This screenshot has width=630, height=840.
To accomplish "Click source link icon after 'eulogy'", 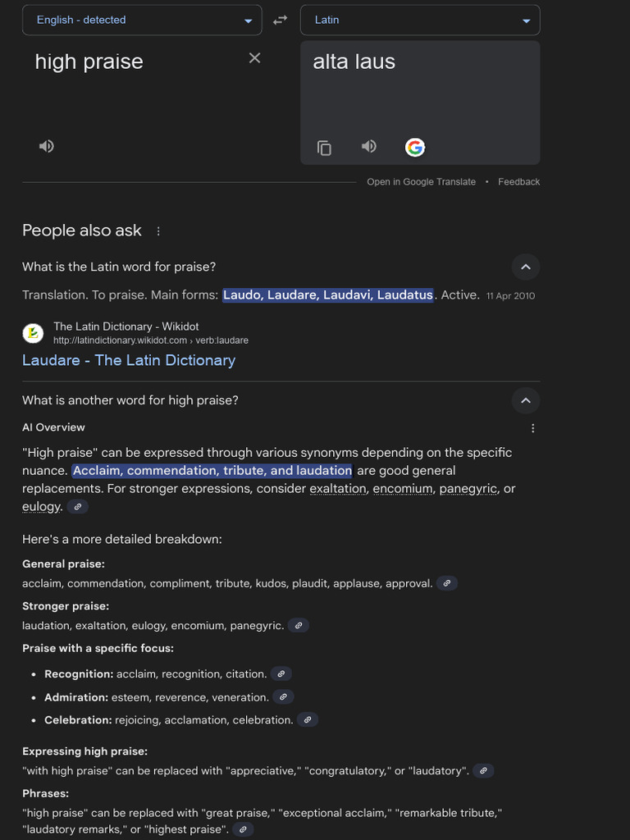I will [x=78, y=507].
